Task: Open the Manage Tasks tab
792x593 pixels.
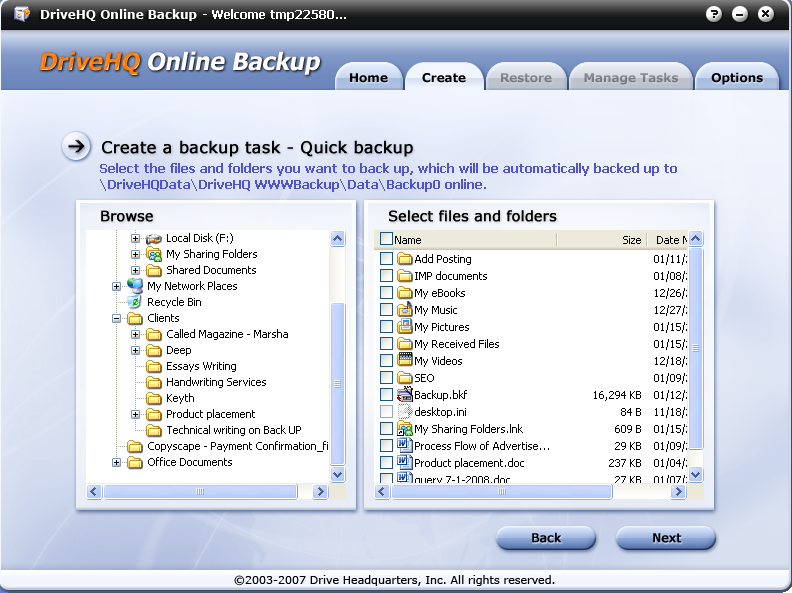Action: pyautogui.click(x=630, y=77)
